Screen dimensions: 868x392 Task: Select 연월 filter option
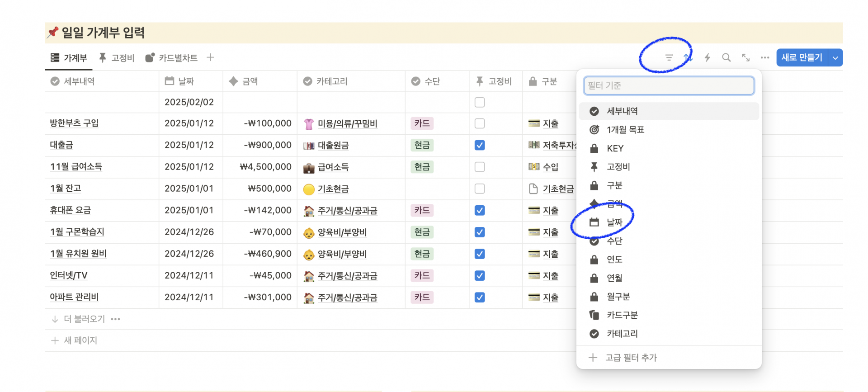pos(669,278)
